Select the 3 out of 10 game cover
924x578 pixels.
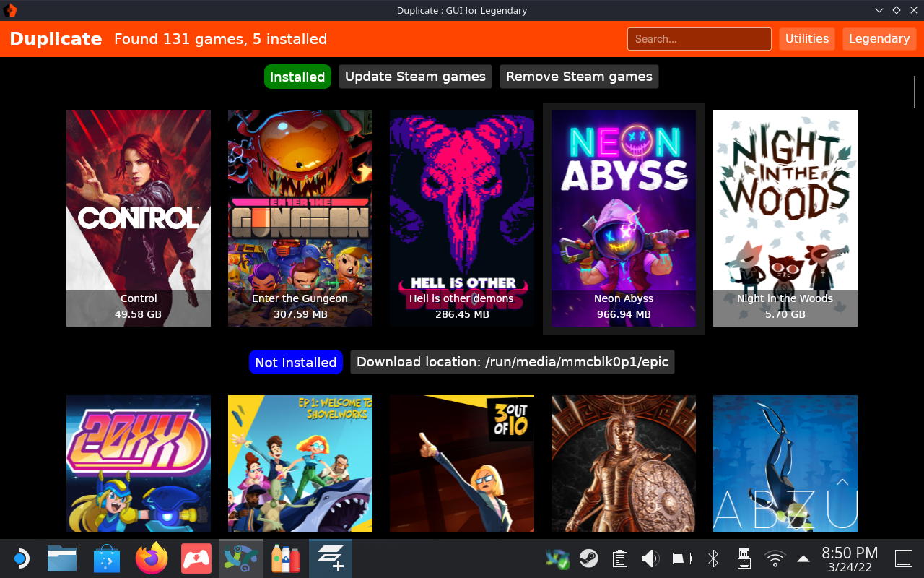462,463
